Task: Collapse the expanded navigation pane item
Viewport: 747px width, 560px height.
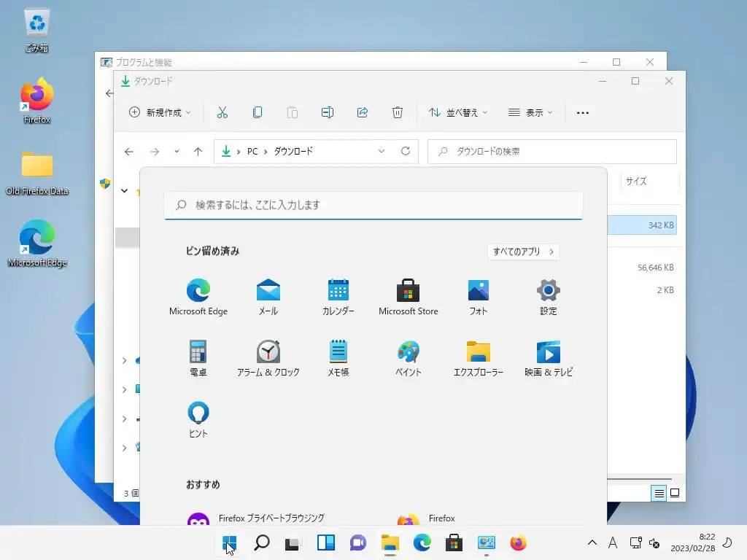Action: [124, 190]
